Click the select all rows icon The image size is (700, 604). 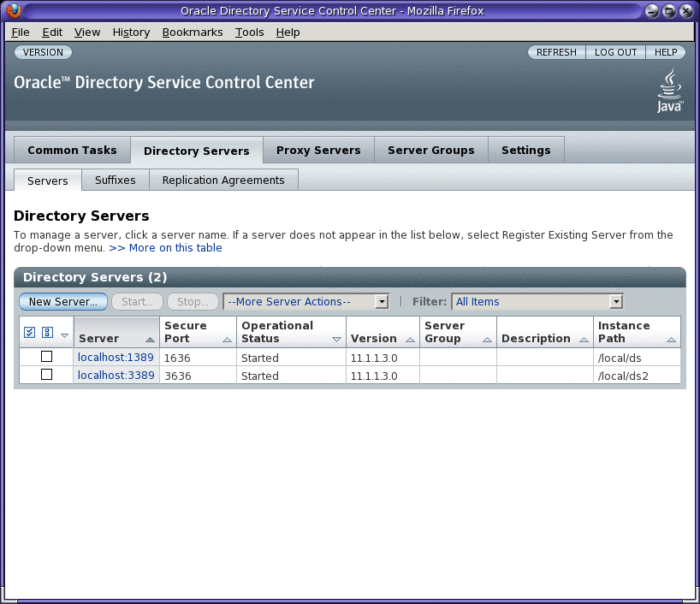coord(29,331)
